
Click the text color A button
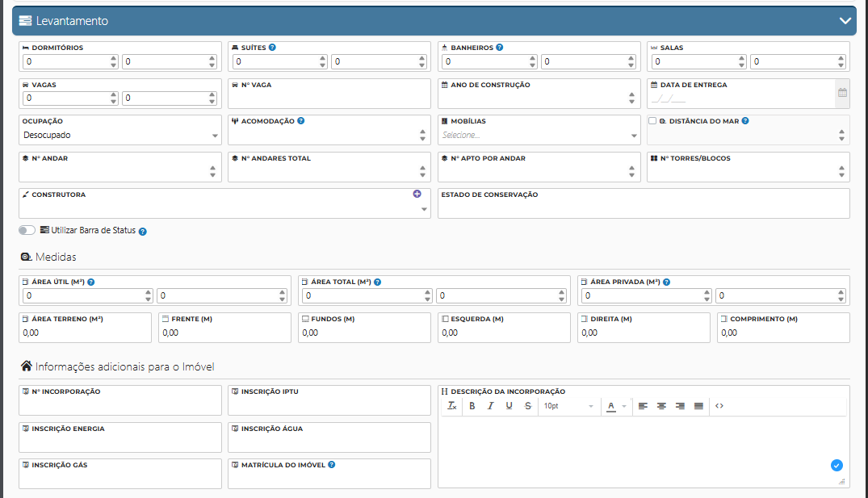click(612, 406)
